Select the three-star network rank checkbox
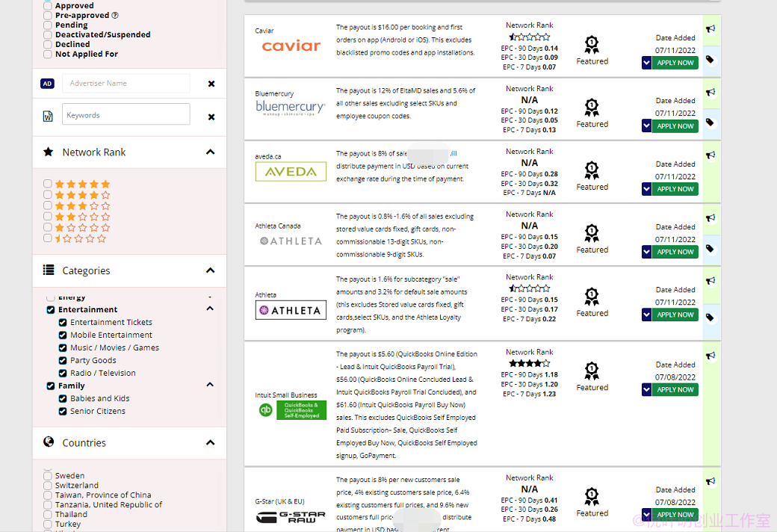The image size is (777, 532). pos(48,205)
